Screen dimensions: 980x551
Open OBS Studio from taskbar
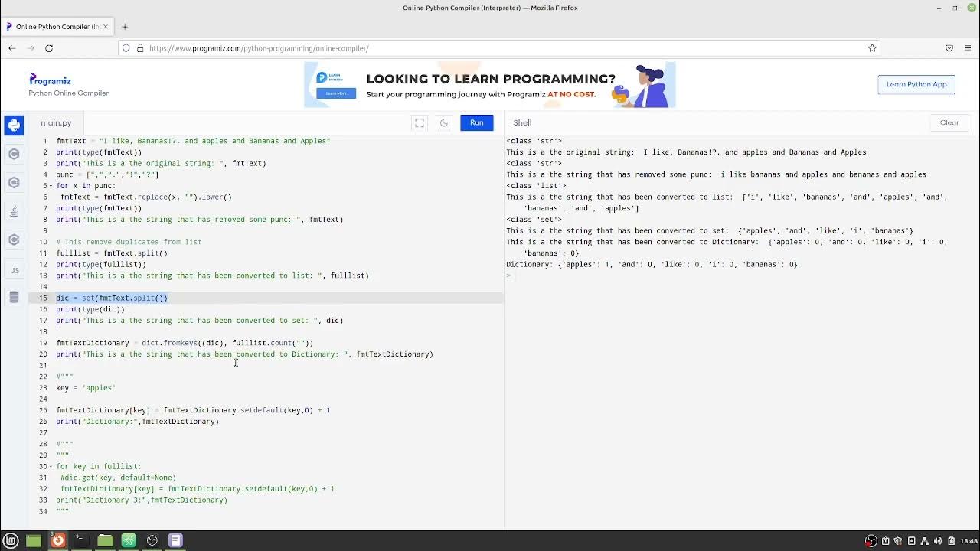(x=152, y=540)
